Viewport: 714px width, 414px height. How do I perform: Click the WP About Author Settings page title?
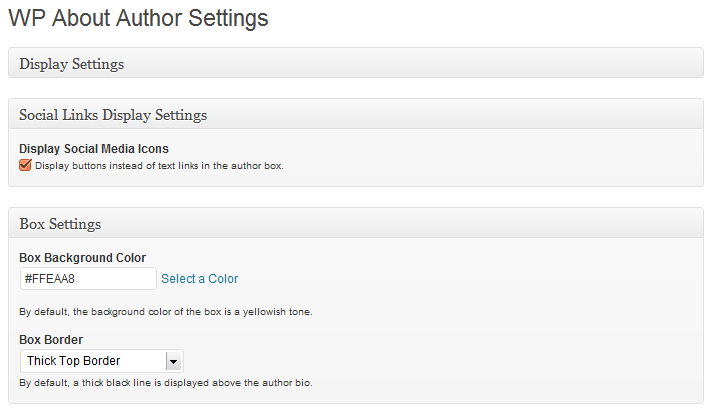(x=138, y=18)
